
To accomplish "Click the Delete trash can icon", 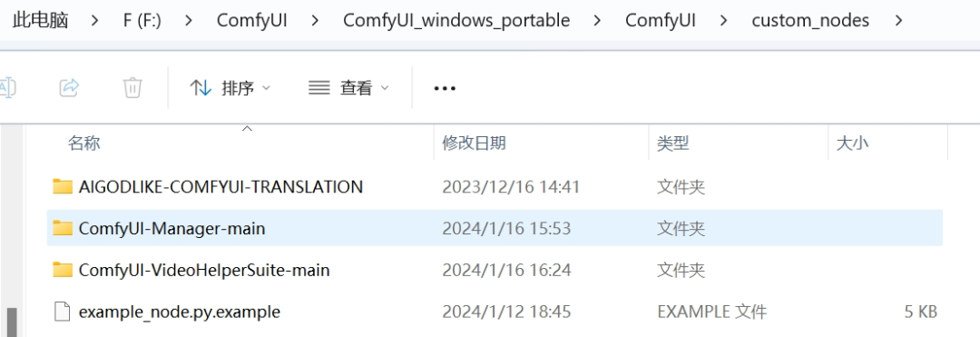I will 132,87.
